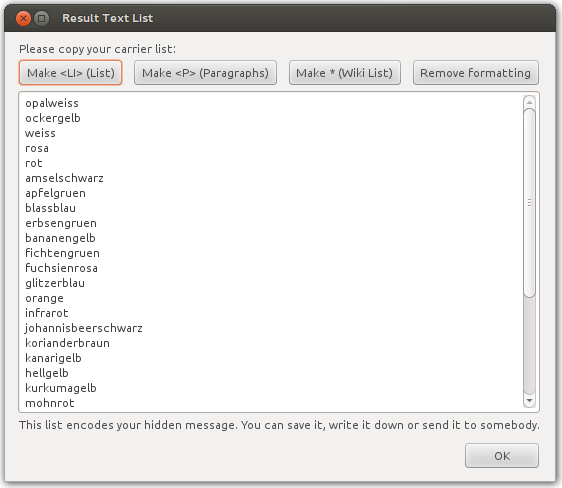562x488 pixels.
Task: Click the fuchsienrosa entry in list
Action: pos(61,268)
